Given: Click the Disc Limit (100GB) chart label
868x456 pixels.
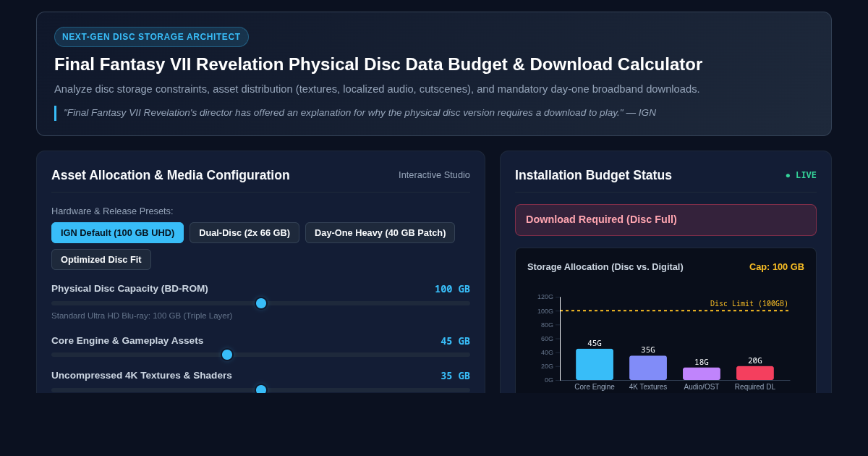Looking at the screenshot, I should (x=749, y=304).
